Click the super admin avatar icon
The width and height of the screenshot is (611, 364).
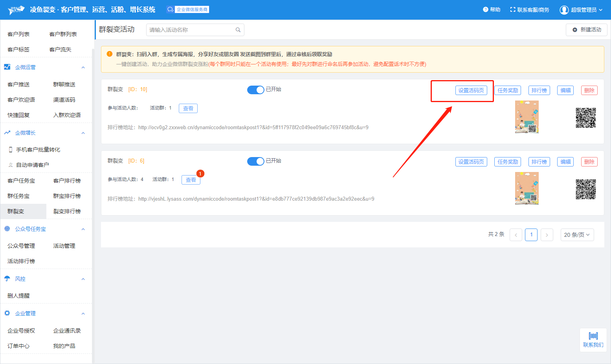click(x=564, y=10)
